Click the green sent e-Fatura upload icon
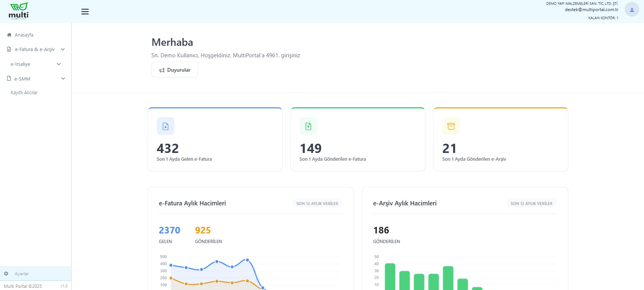 pyautogui.click(x=308, y=126)
